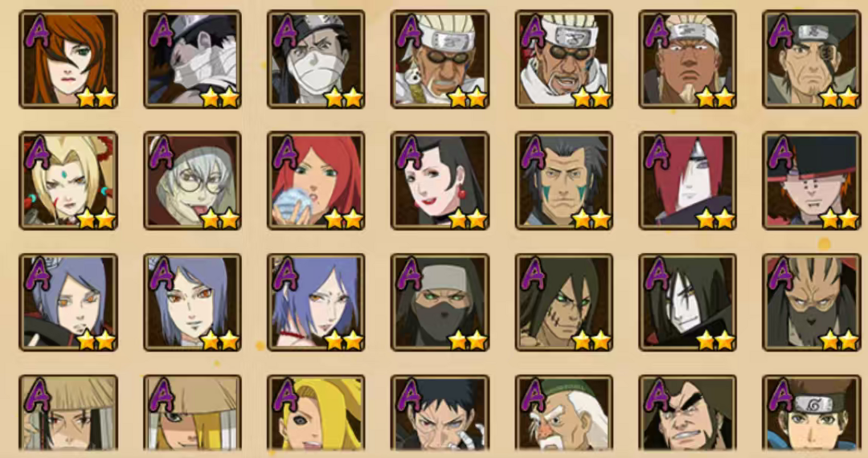Select the stitched-face masked man portrait
The image size is (868, 458).
[x=812, y=303]
